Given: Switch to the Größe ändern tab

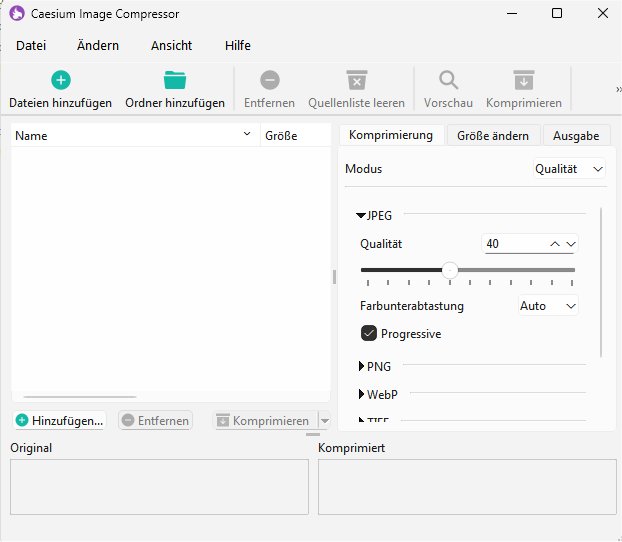Looking at the screenshot, I should point(494,136).
